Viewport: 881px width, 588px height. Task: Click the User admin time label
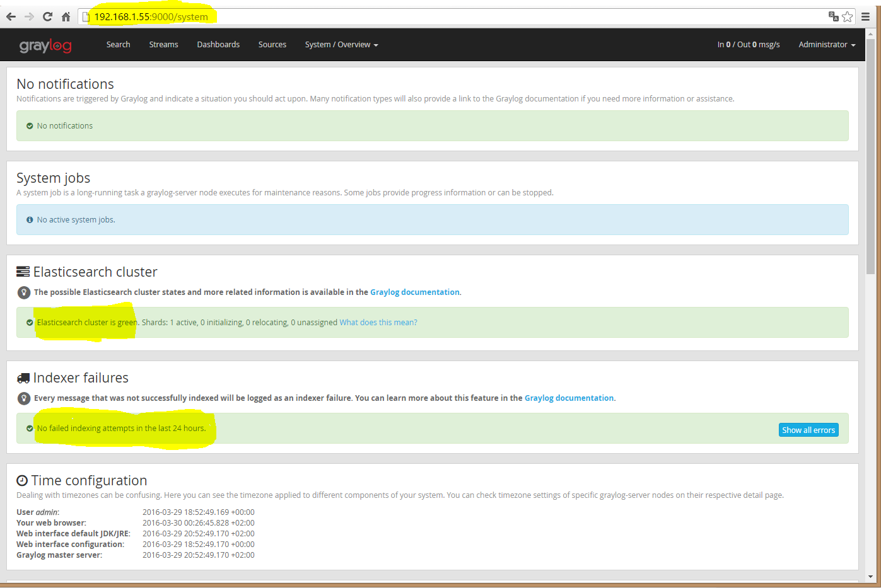point(38,512)
